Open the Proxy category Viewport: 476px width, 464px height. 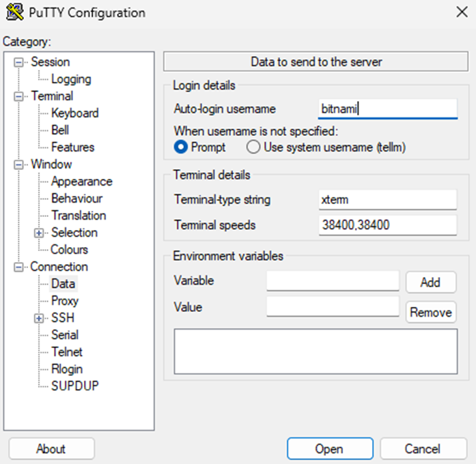[x=65, y=301]
